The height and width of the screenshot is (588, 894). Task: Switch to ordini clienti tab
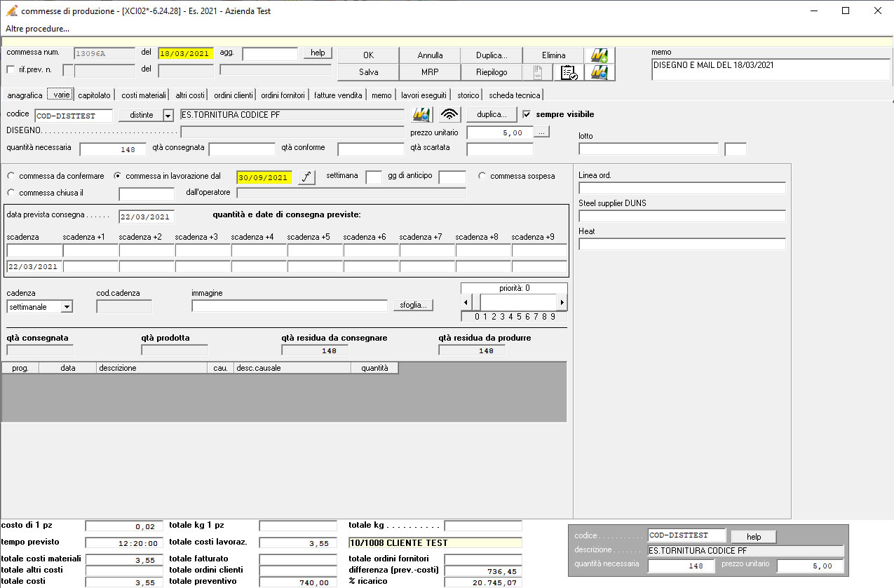(233, 95)
